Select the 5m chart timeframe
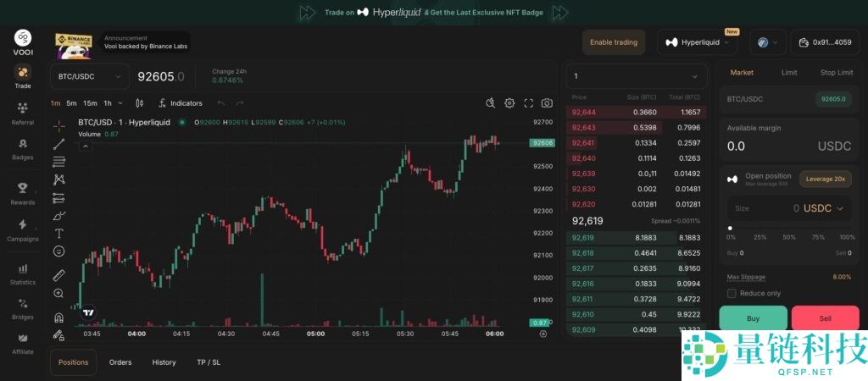The image size is (868, 381). 71,103
